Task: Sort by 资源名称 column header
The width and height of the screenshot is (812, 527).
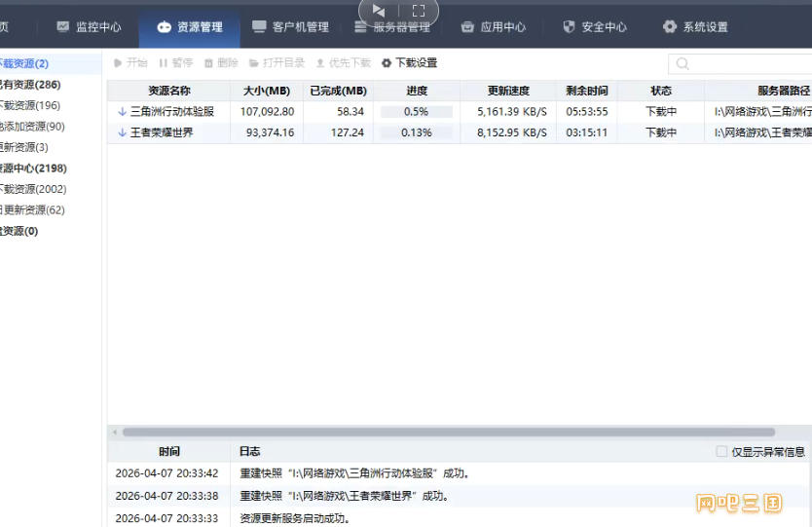Action: point(169,91)
